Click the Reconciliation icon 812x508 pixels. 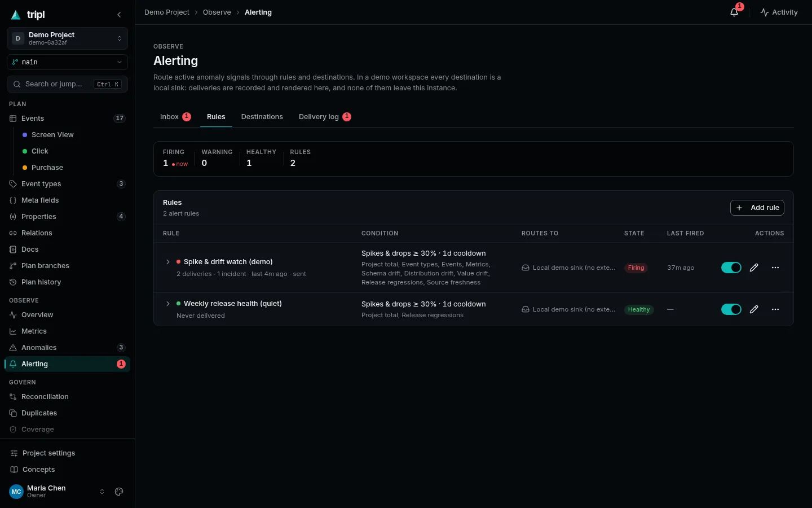click(13, 397)
